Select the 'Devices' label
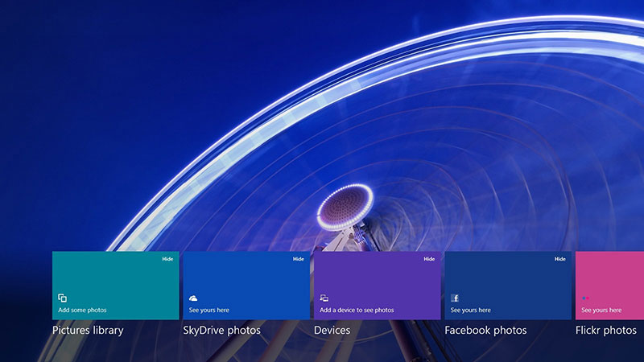The width and height of the screenshot is (644, 362). tap(332, 331)
